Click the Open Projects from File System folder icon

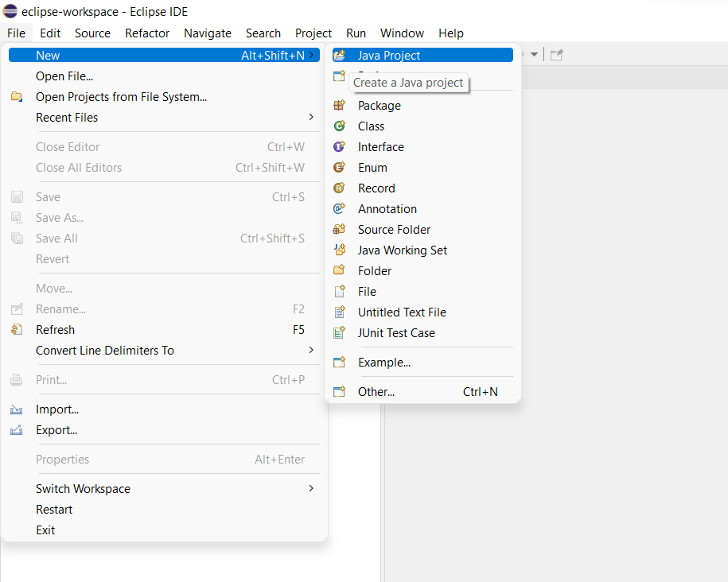pyautogui.click(x=17, y=96)
